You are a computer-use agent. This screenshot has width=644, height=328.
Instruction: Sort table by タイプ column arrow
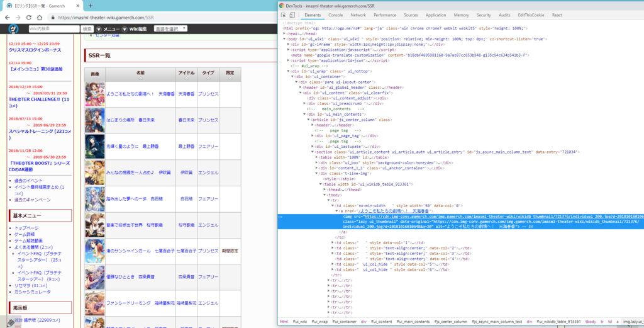208,77
